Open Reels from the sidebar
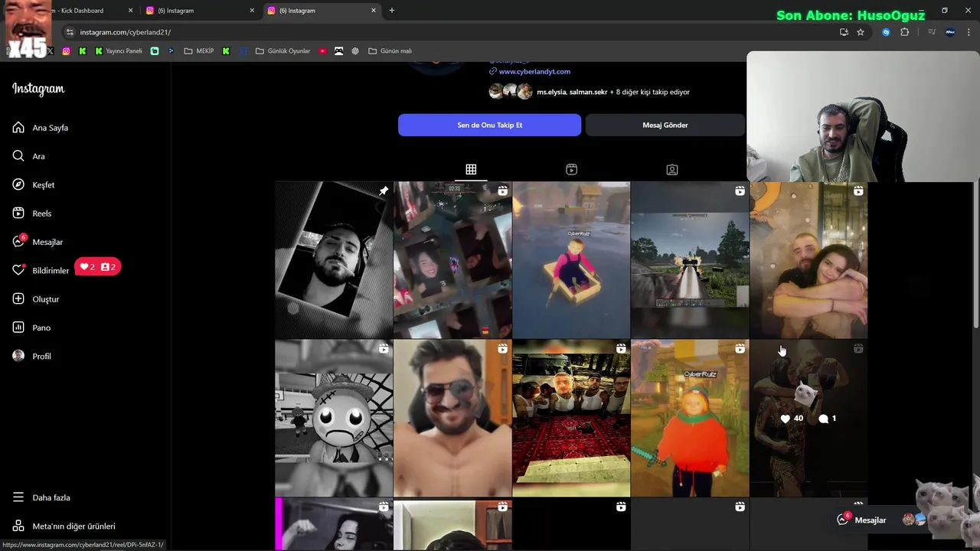This screenshot has width=980, height=551. coord(41,214)
